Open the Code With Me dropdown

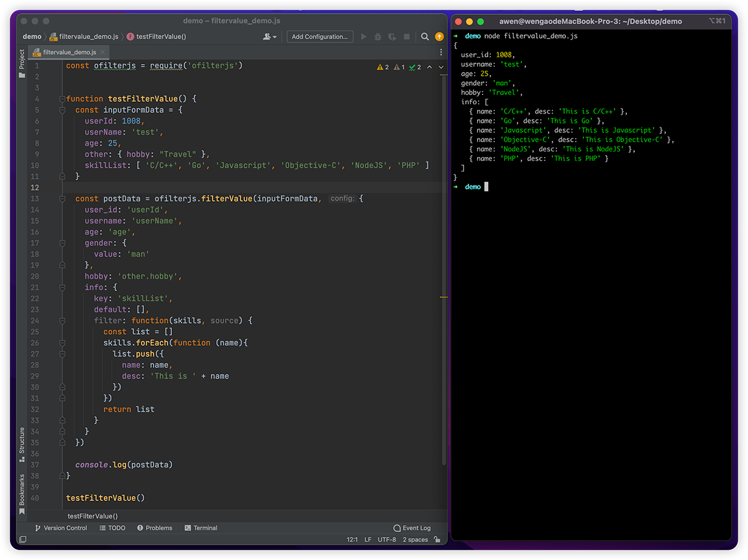(270, 37)
